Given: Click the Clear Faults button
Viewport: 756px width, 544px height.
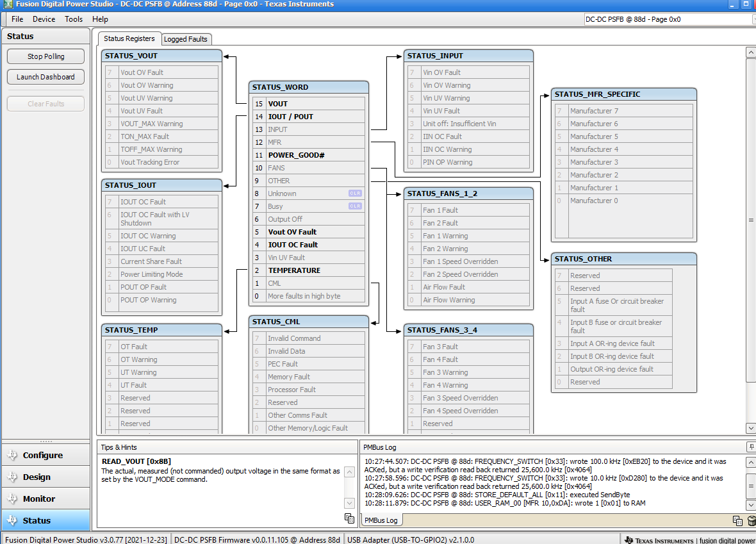Looking at the screenshot, I should tap(45, 104).
